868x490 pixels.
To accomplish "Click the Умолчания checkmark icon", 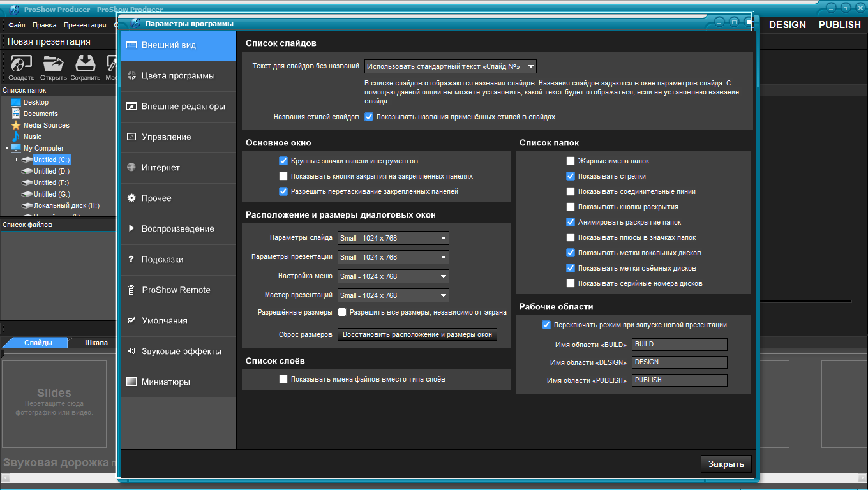I will click(131, 321).
